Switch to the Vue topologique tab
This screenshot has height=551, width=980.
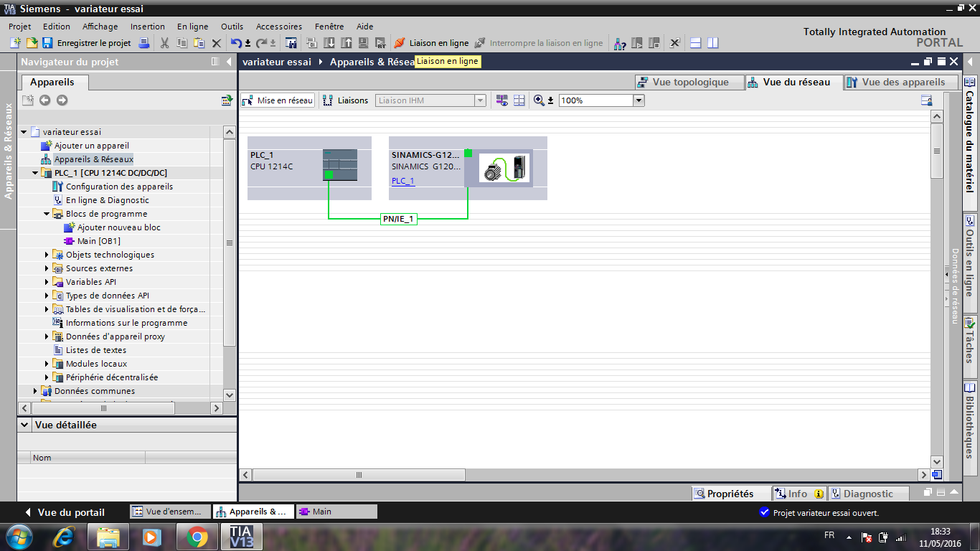point(683,82)
